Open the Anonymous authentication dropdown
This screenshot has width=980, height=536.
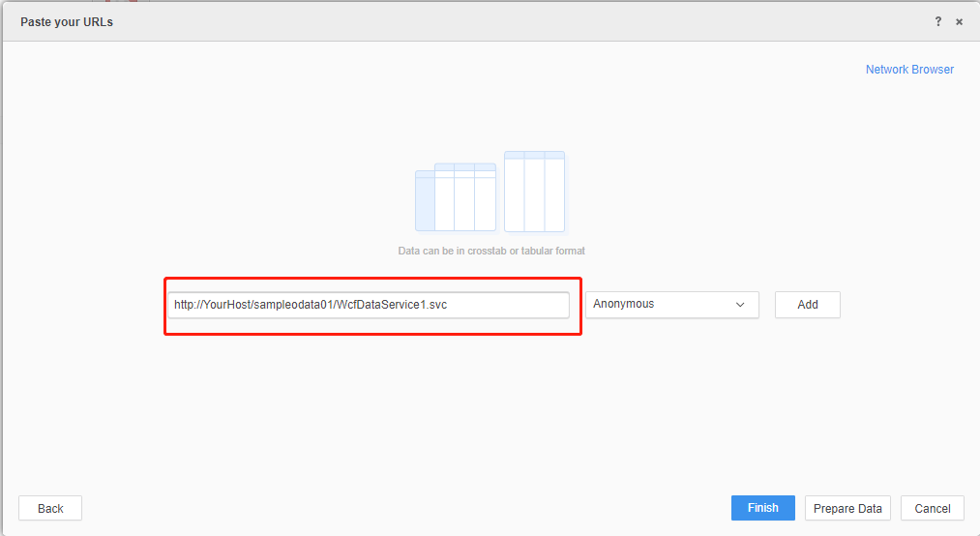coord(671,305)
